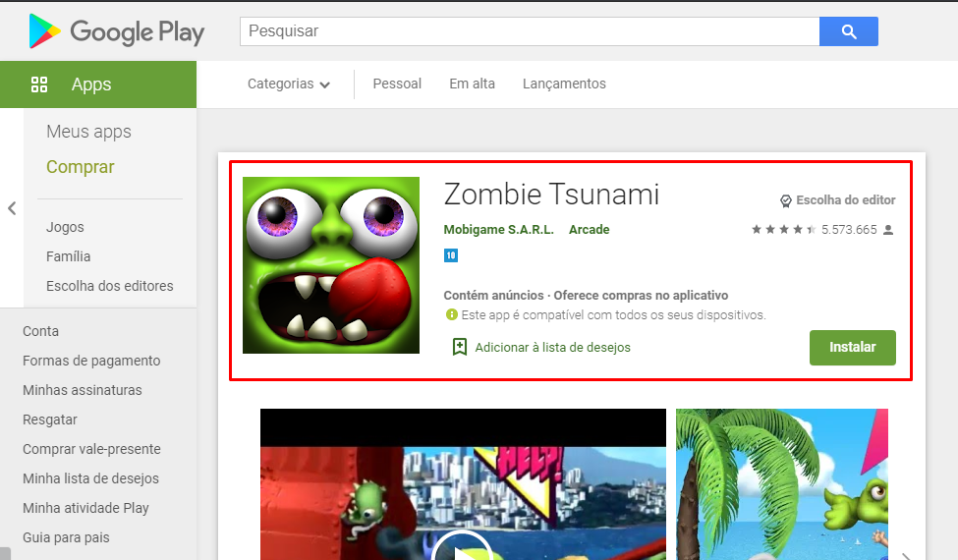Open Minha lista de desejos
958x560 pixels.
click(x=91, y=478)
